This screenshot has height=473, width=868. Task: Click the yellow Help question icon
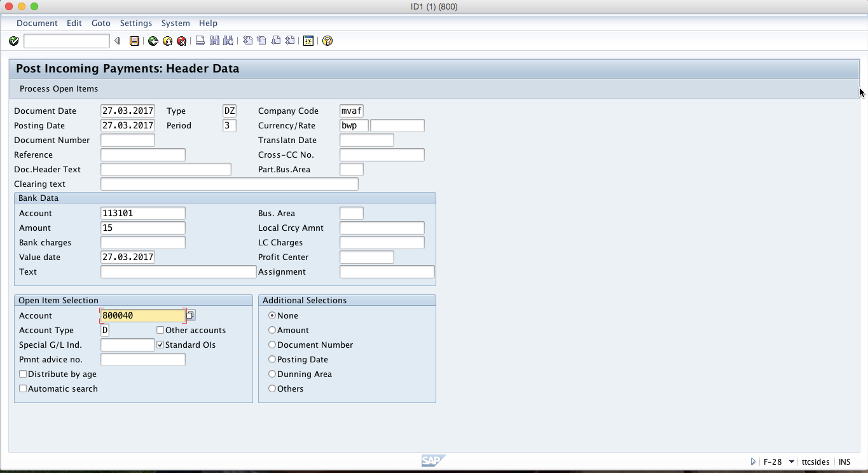pos(327,41)
